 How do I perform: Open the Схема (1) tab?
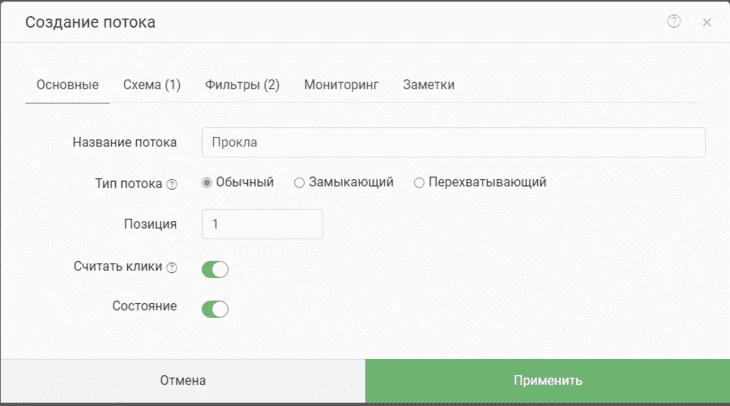point(152,85)
